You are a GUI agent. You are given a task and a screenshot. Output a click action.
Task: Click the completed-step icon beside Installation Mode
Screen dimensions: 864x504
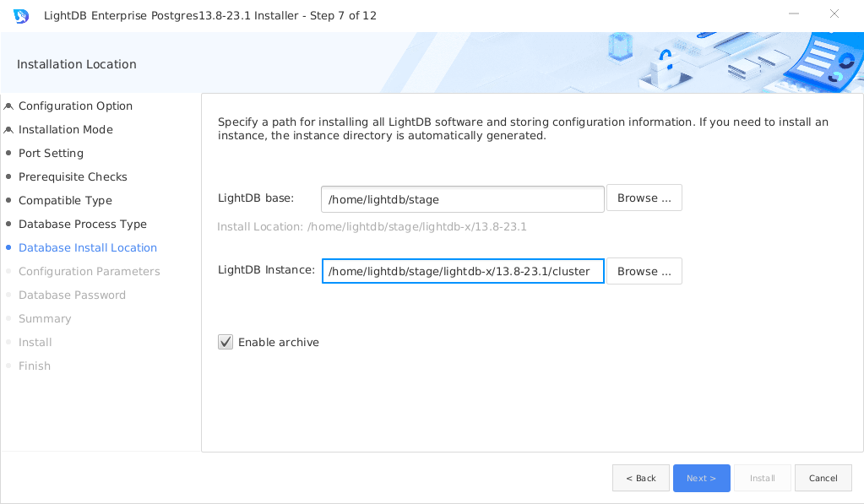[x=8, y=130]
